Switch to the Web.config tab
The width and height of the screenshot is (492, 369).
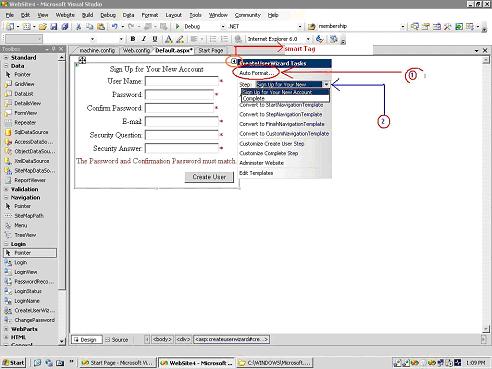click(x=136, y=51)
